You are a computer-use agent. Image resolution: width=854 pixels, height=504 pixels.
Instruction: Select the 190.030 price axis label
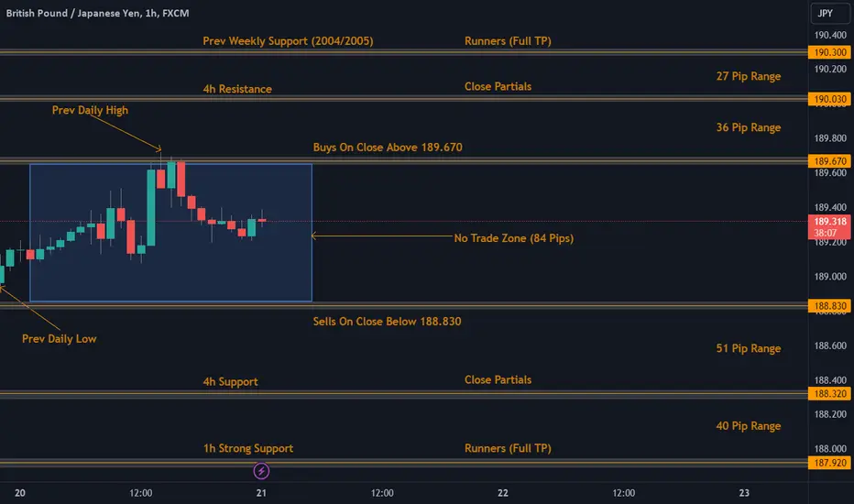tap(827, 99)
